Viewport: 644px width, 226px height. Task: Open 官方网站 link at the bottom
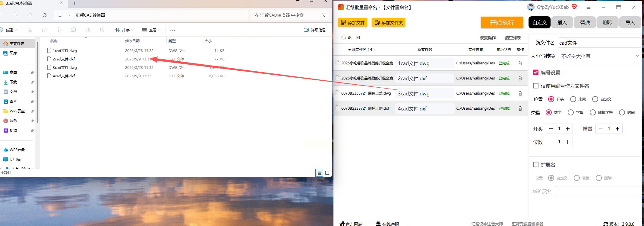[351, 224]
